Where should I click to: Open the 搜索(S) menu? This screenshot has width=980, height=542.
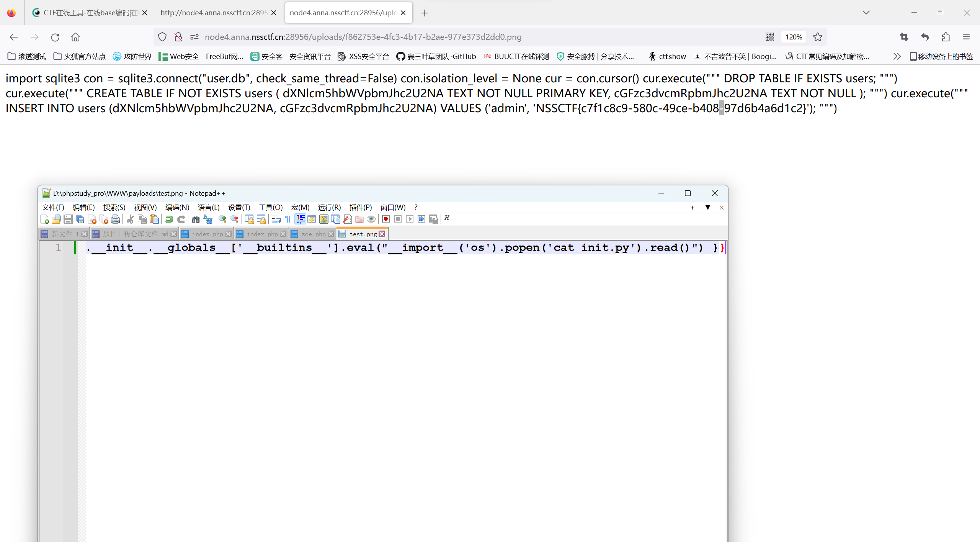(x=114, y=207)
